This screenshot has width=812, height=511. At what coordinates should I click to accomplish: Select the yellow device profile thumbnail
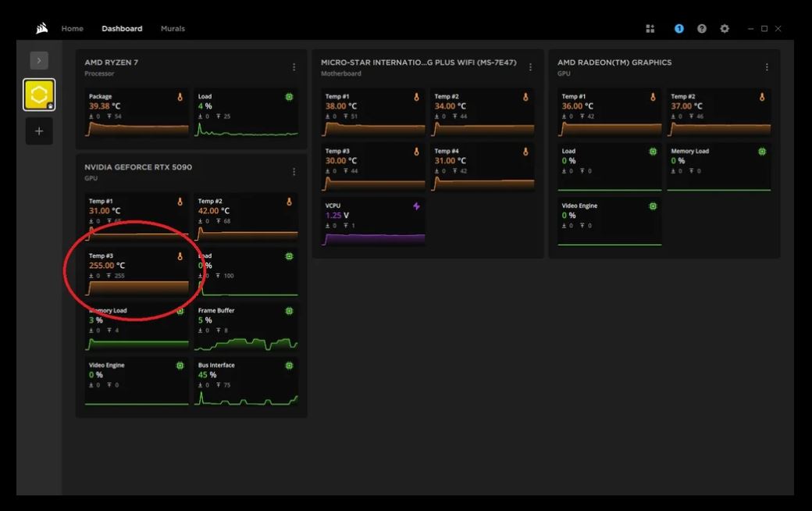click(39, 95)
